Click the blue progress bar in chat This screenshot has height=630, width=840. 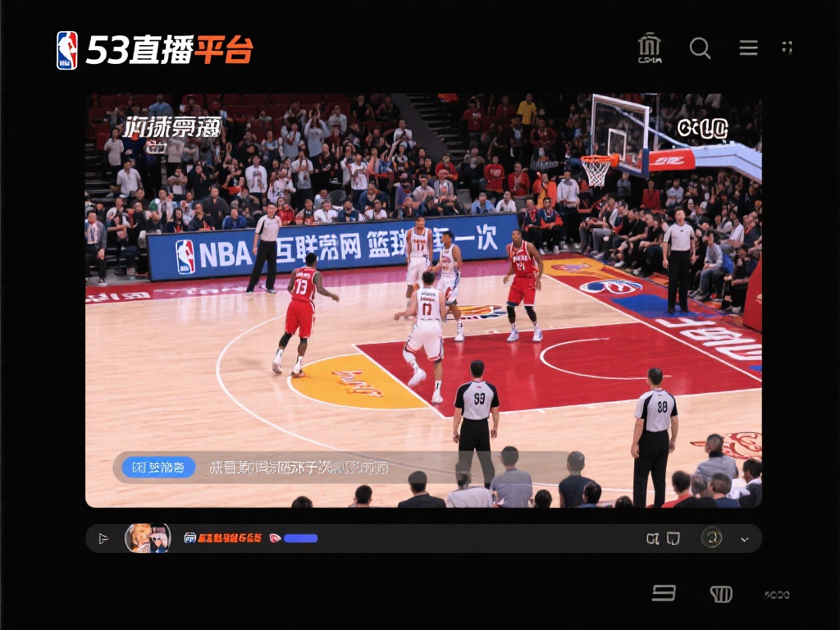point(302,538)
